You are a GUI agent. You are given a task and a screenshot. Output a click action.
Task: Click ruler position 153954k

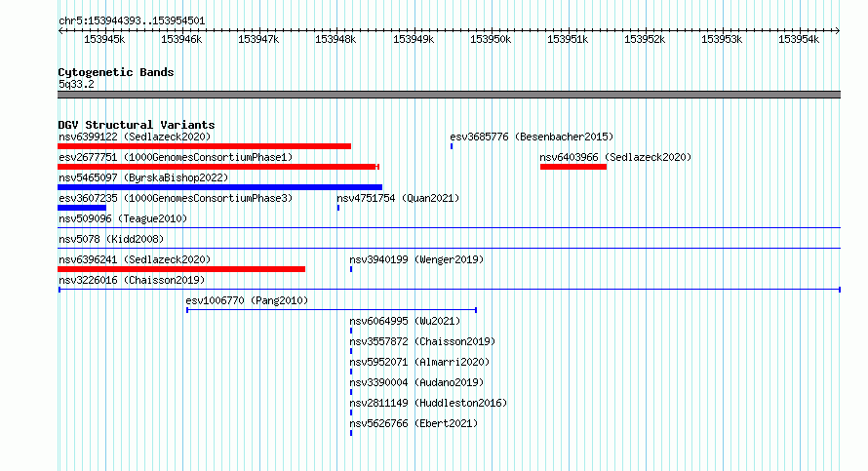click(798, 39)
